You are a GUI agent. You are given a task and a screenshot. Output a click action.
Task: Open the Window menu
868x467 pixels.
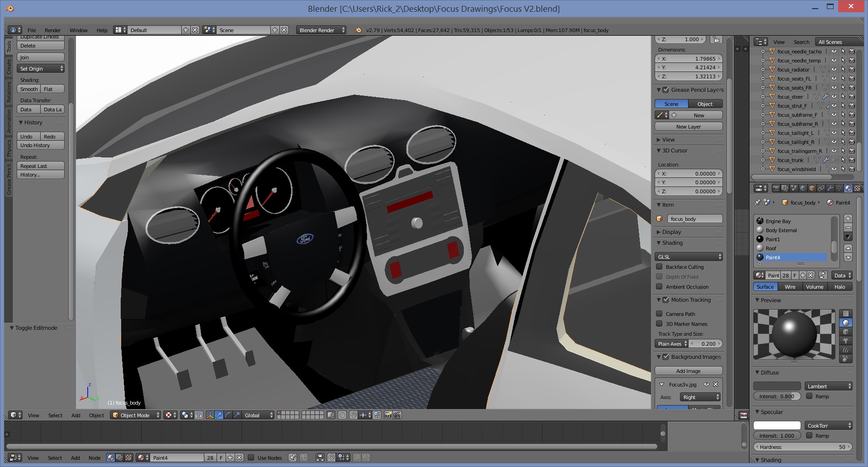(x=78, y=30)
